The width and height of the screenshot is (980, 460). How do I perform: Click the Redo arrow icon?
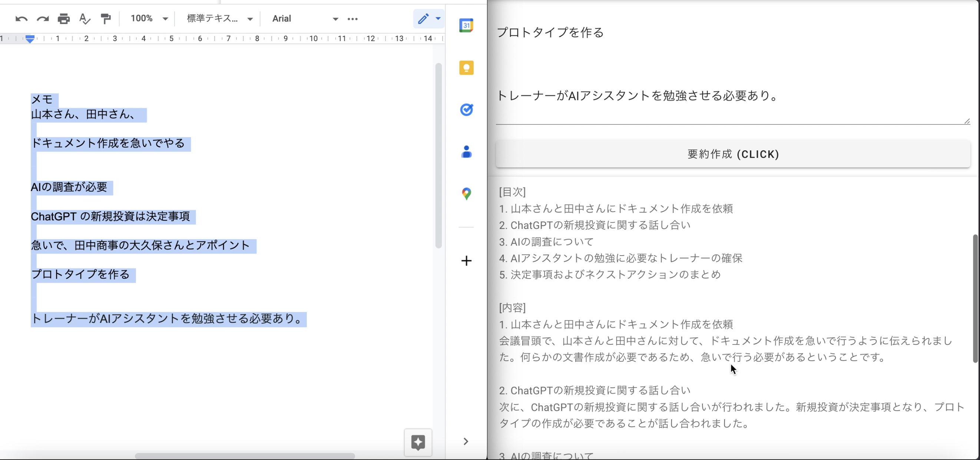43,19
